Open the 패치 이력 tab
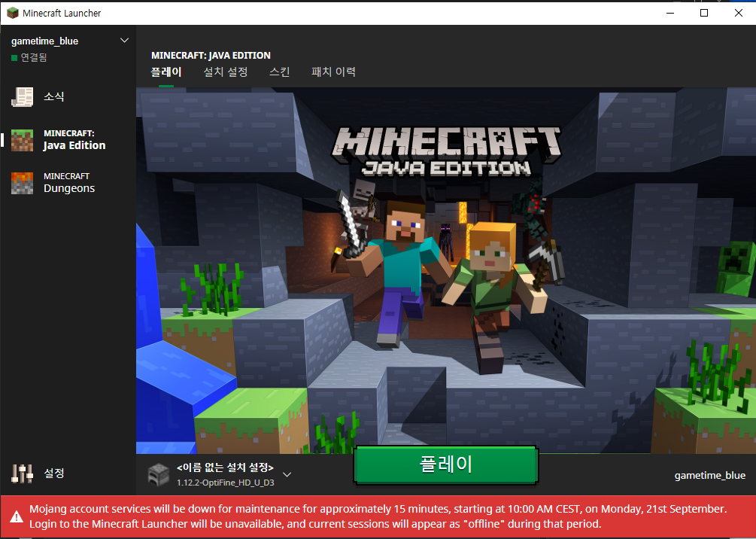This screenshot has width=756, height=539. click(x=333, y=72)
